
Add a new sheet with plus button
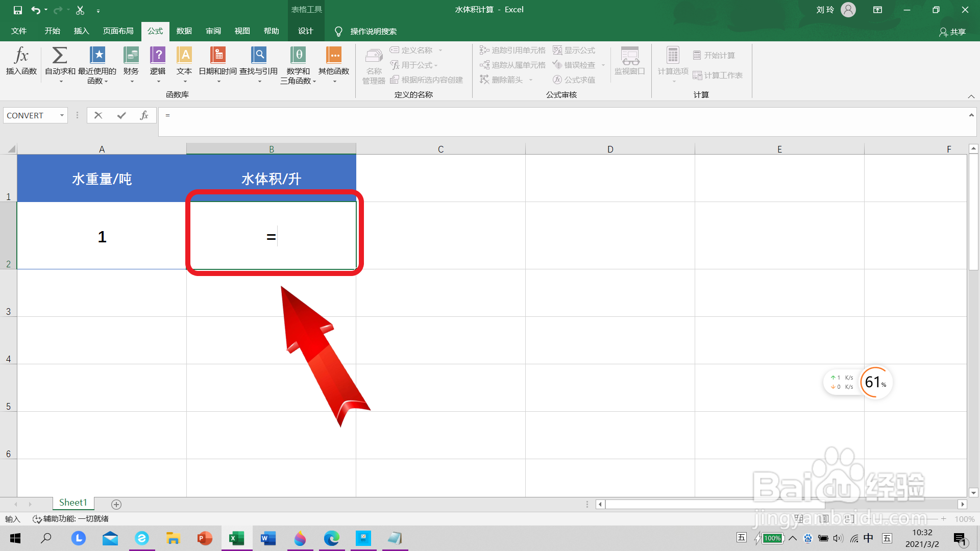(116, 504)
